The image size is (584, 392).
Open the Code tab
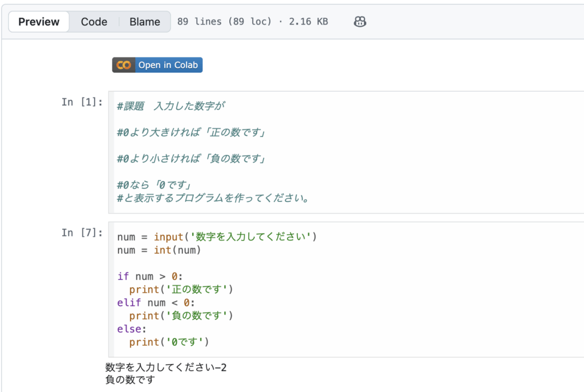coord(94,22)
